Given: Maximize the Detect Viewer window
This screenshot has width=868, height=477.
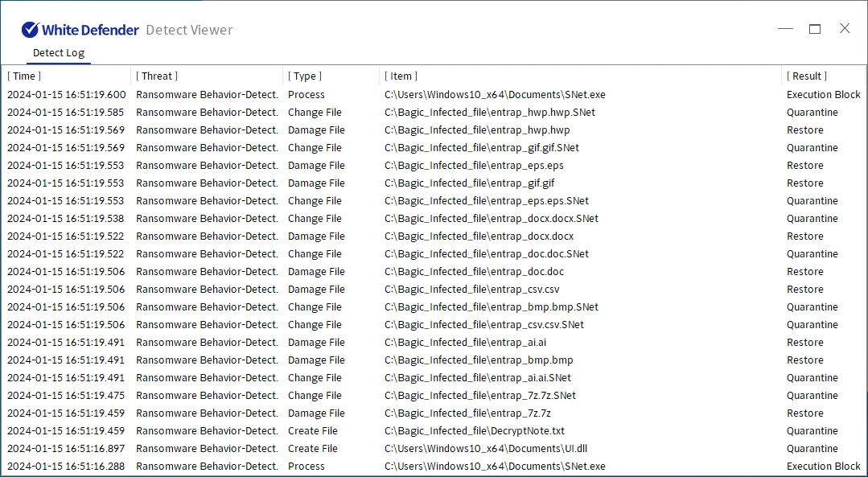Looking at the screenshot, I should pyautogui.click(x=815, y=29).
